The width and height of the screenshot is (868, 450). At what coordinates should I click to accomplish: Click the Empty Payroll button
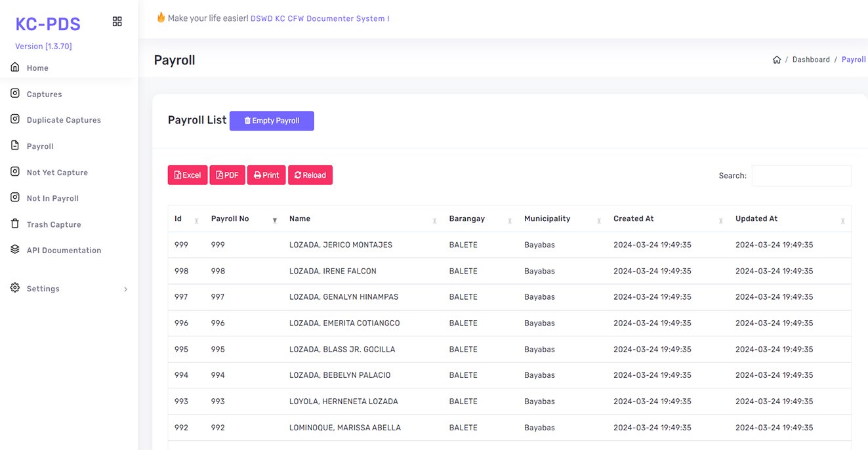[271, 121]
